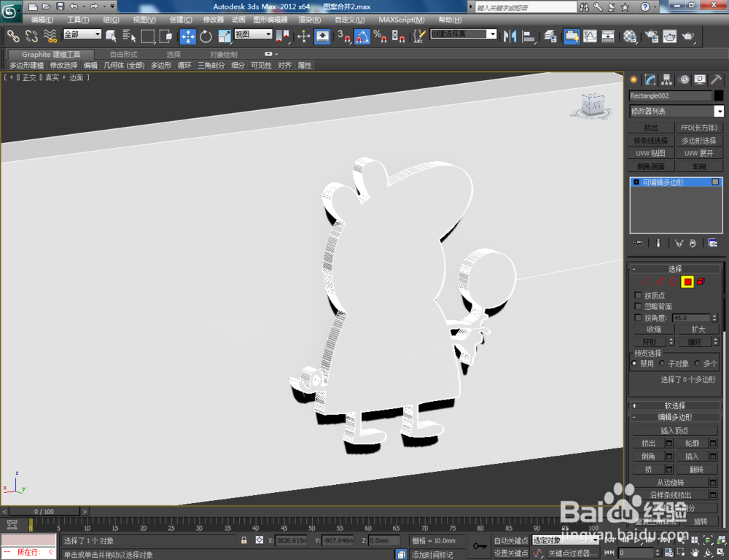Enable the 忽略背面 checkbox
Viewport: 729px width, 560px height.
(638, 306)
